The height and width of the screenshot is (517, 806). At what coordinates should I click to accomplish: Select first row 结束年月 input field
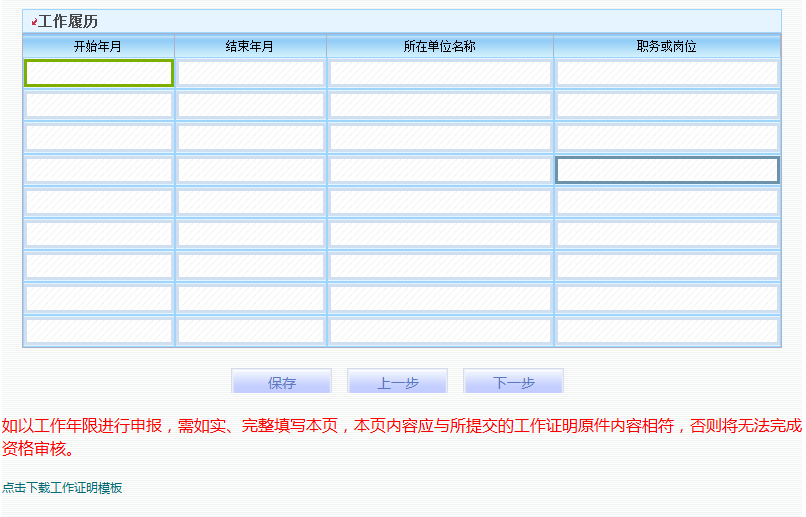(x=251, y=73)
